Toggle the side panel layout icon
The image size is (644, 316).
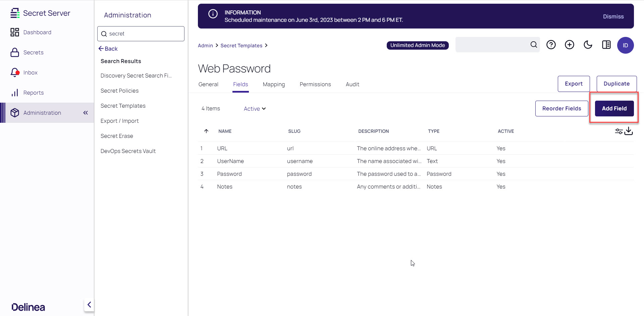pos(606,45)
